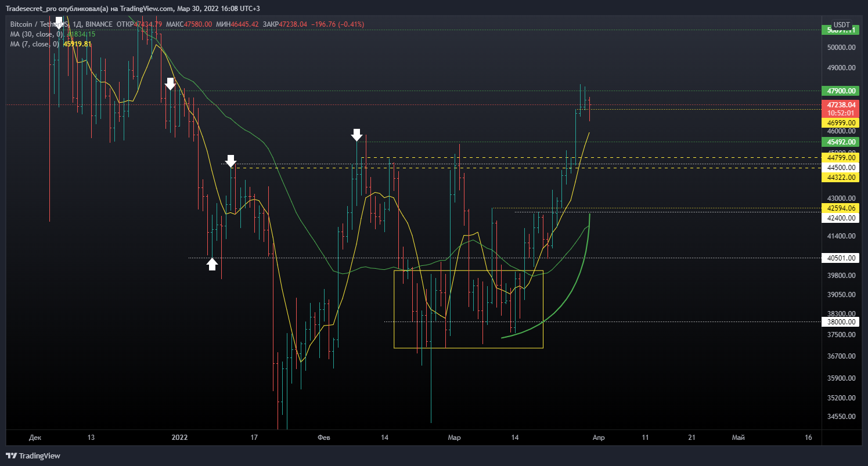
Task: Click the 34550.00 tick on the price axis
Action: click(x=841, y=417)
